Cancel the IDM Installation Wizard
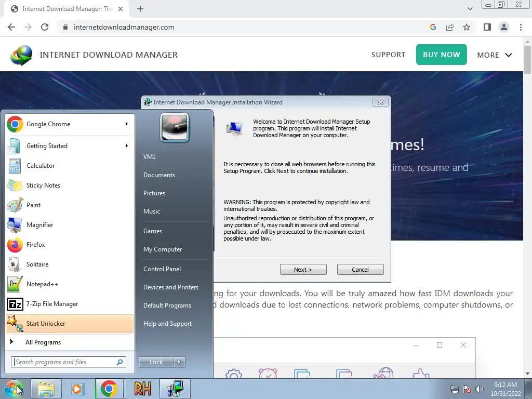The image size is (532, 399). 361,270
